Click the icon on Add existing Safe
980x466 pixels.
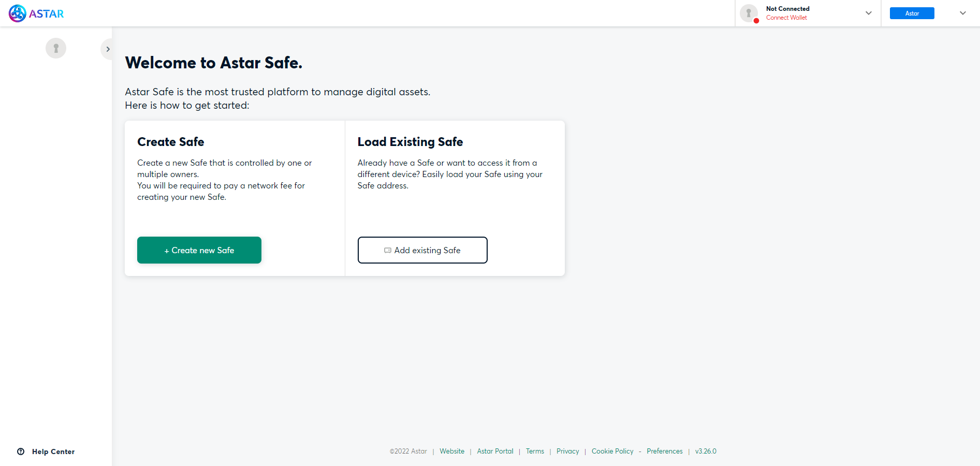[387, 251]
